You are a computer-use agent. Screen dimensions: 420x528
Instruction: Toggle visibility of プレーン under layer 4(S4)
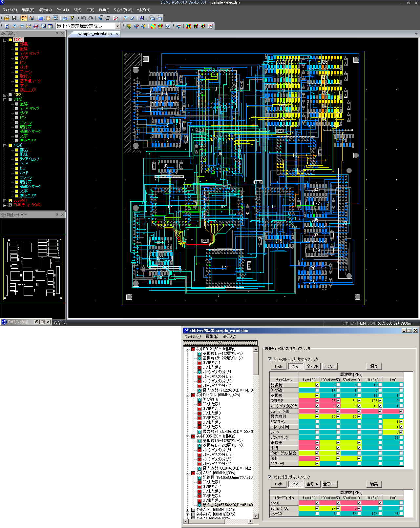tap(16, 177)
